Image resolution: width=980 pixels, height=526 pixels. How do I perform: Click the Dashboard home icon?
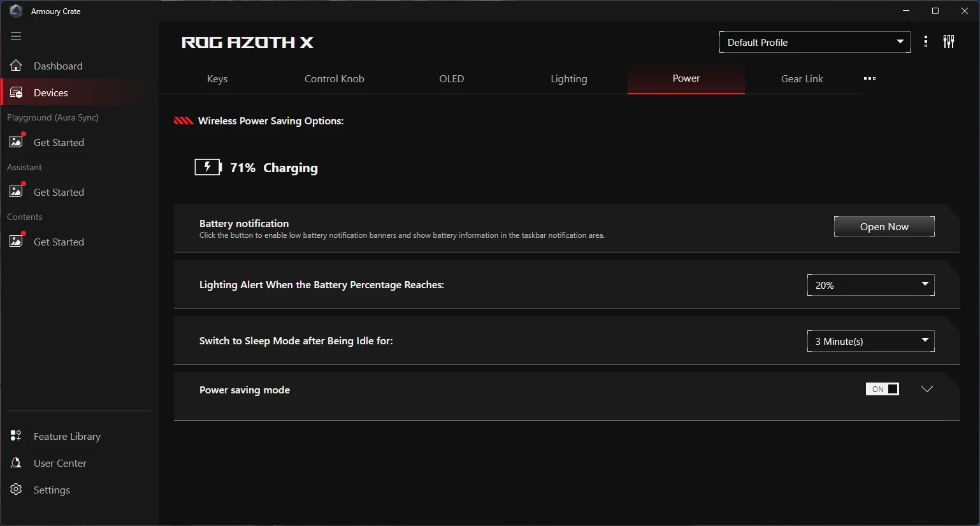click(16, 66)
